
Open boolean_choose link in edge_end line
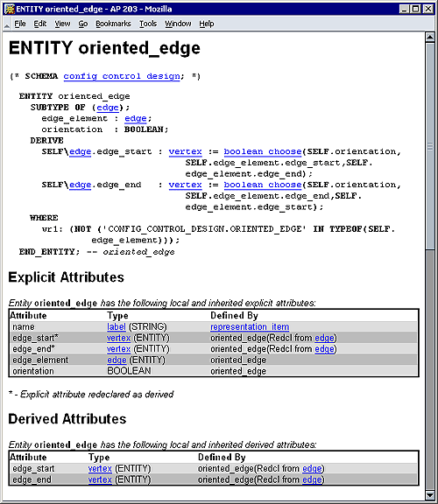pos(263,185)
